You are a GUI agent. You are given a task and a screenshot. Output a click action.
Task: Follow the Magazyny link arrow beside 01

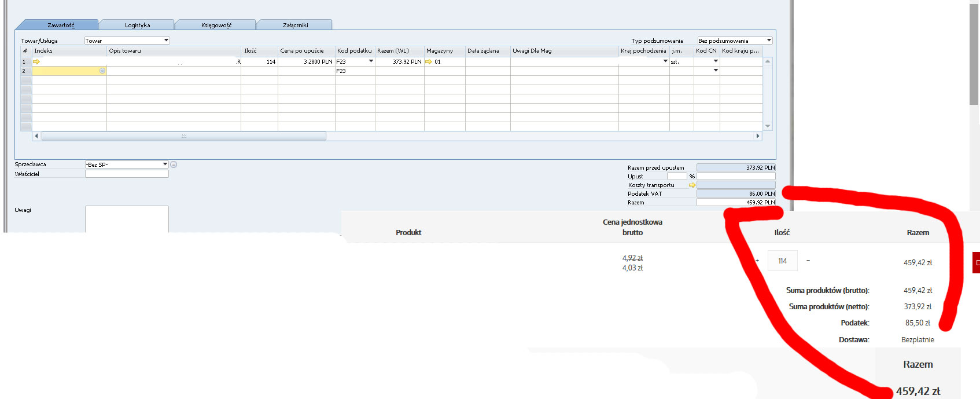[429, 61]
